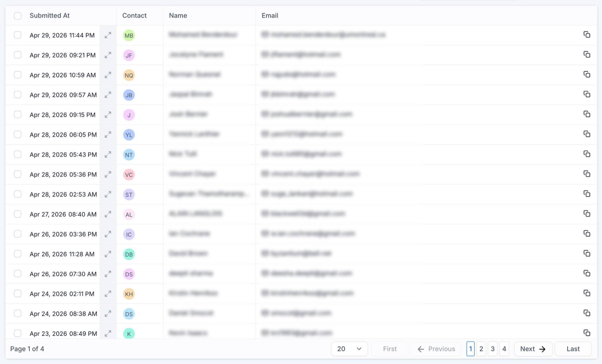Select the Apr 29, 2026 09:21 PM submission checkbox
Viewport: 602px width, 364px height.
18,55
